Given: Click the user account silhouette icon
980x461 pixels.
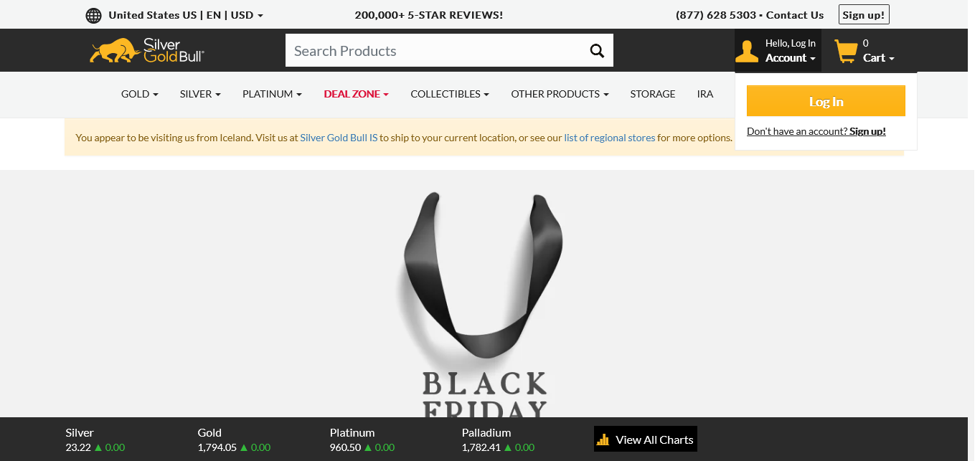Looking at the screenshot, I should coord(747,51).
